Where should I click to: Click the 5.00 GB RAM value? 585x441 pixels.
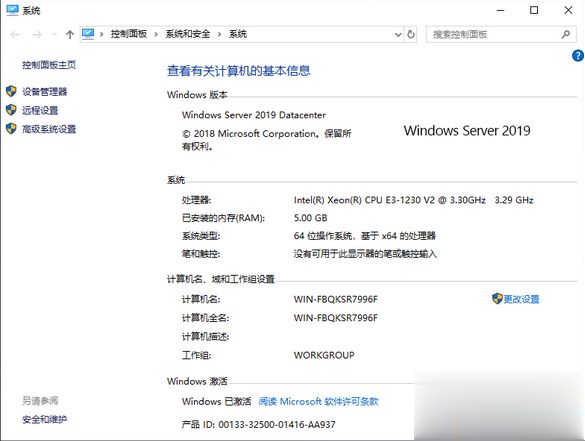pyautogui.click(x=310, y=218)
